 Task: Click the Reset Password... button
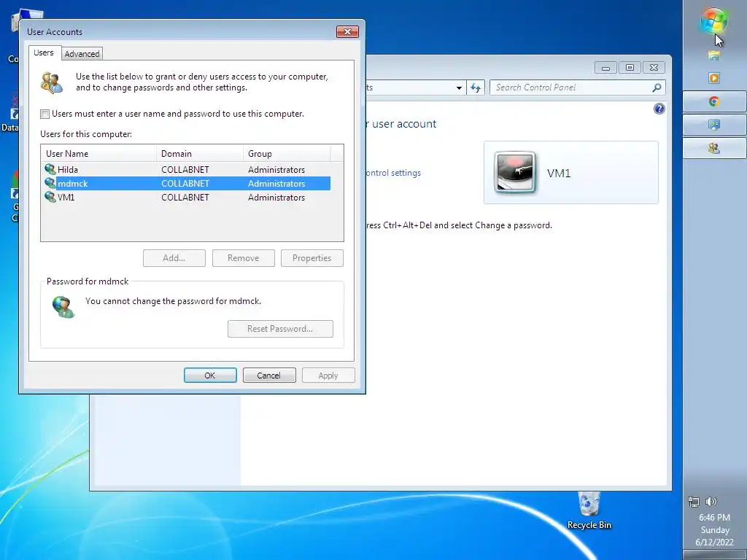pyautogui.click(x=280, y=329)
